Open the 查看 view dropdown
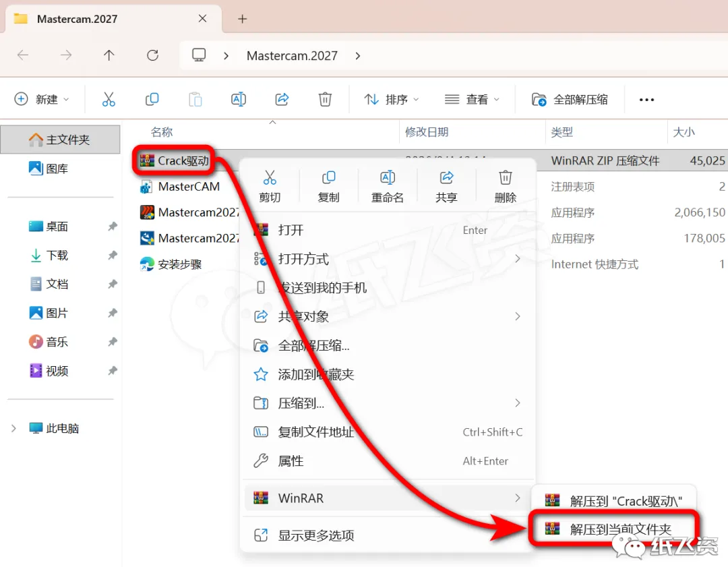 coord(472,99)
